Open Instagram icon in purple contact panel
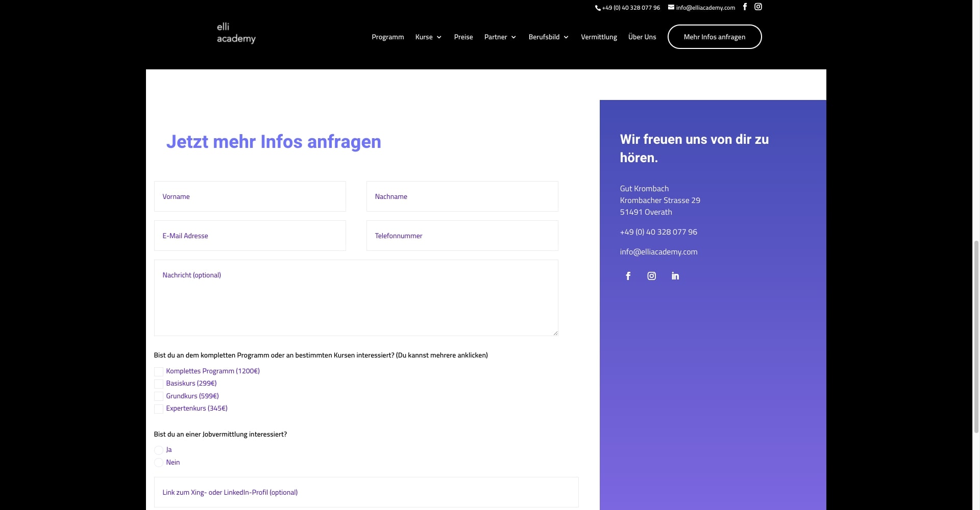The width and height of the screenshot is (980, 510). [652, 276]
